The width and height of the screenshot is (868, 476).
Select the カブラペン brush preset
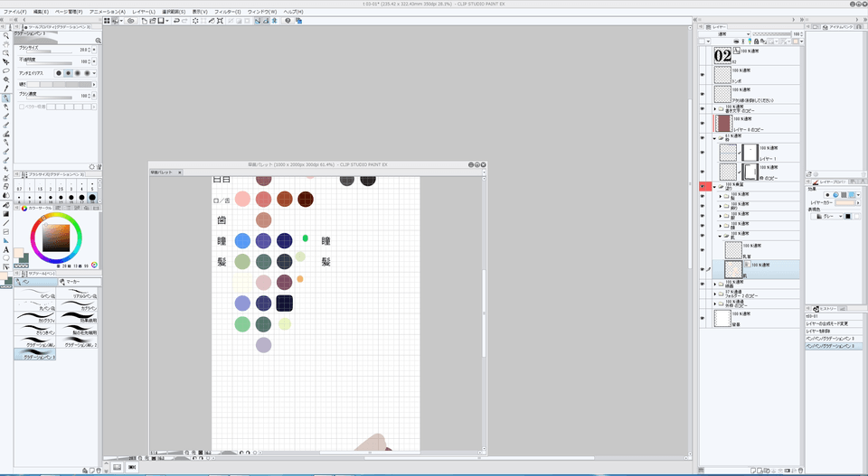[x=78, y=307]
